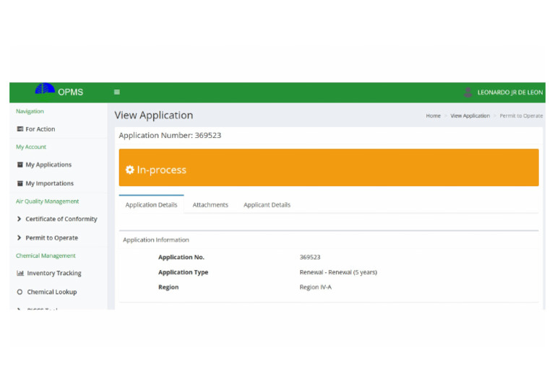Click the Application Type label
555x392 pixels.
click(x=183, y=272)
